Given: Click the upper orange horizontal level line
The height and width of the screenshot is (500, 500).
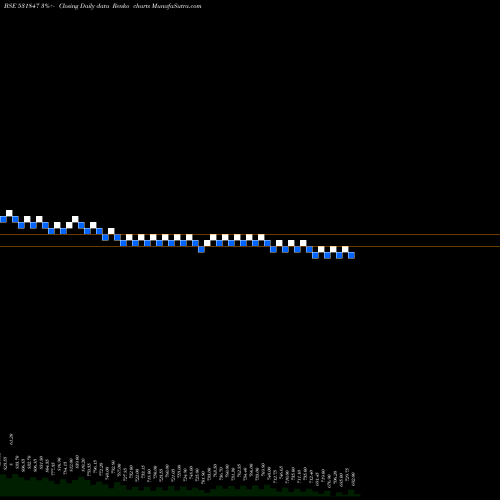Looking at the screenshot, I should click(250, 235).
